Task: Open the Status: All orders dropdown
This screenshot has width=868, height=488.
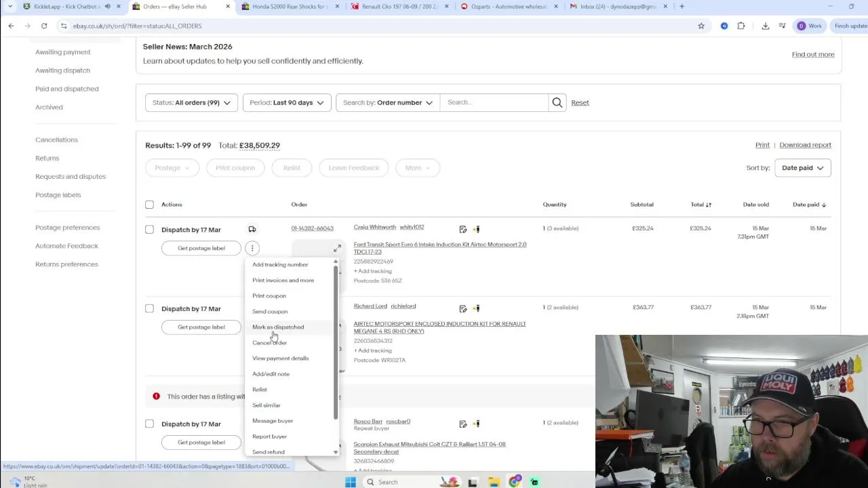Action: click(x=191, y=102)
